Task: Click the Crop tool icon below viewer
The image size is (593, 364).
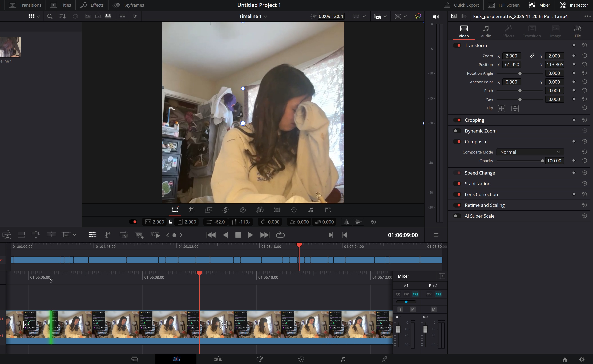Action: [x=192, y=210]
